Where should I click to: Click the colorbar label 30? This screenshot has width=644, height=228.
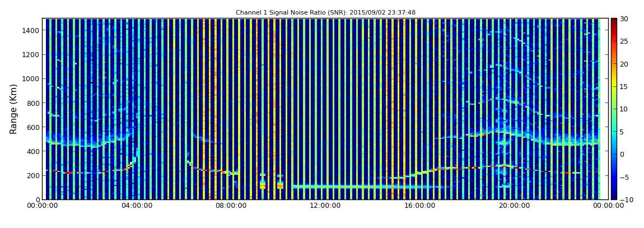click(624, 18)
